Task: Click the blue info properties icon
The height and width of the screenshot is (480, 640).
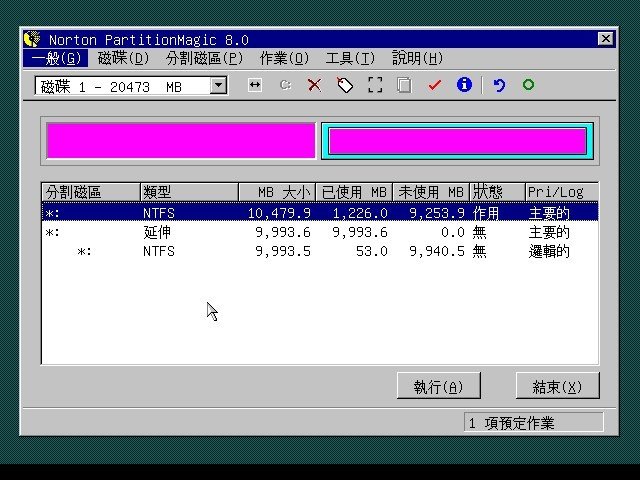Action: pyautogui.click(x=464, y=85)
